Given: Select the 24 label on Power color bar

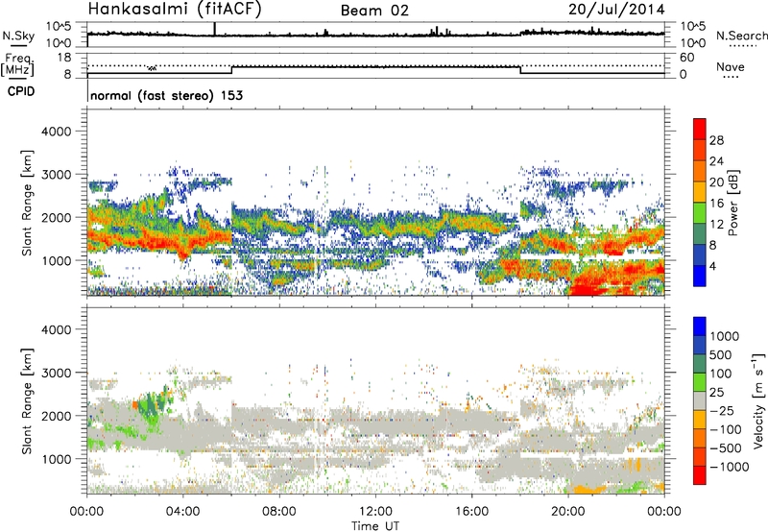Looking at the screenshot, I should click(716, 161).
